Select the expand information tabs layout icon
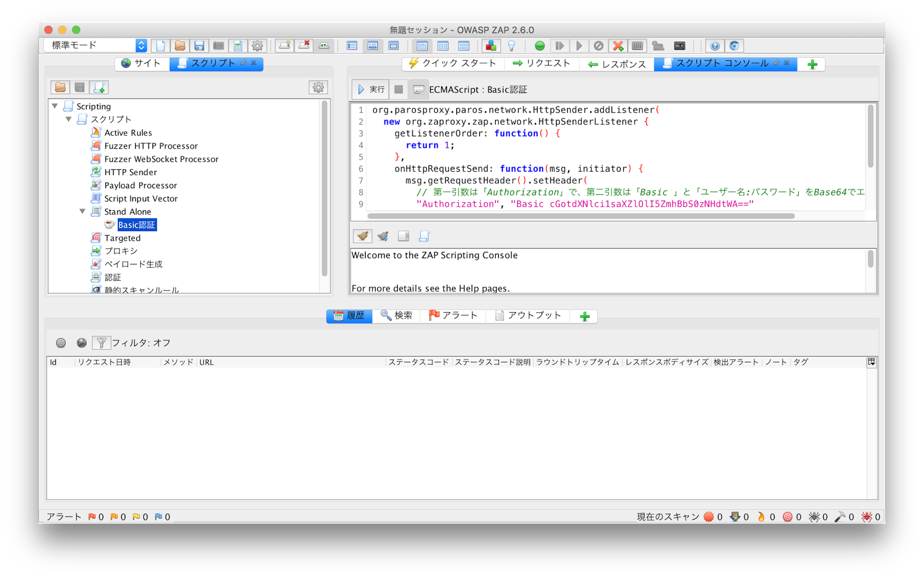The width and height of the screenshot is (924, 579). pos(393,46)
